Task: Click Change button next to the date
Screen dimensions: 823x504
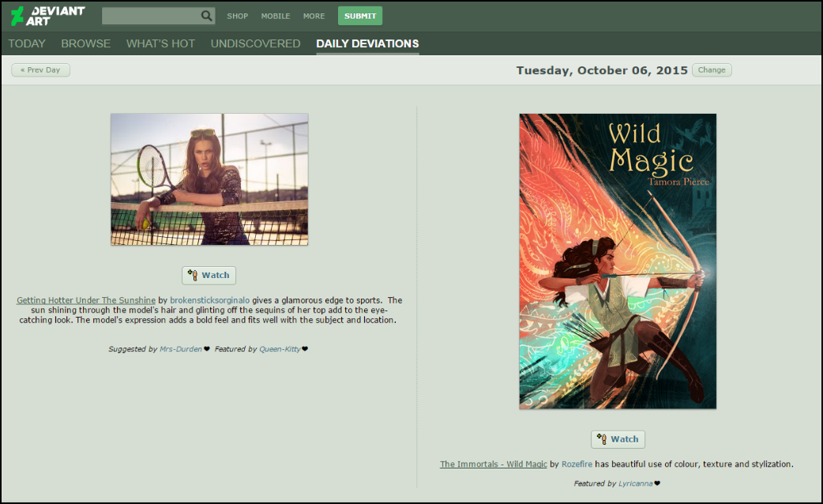Action: click(712, 70)
